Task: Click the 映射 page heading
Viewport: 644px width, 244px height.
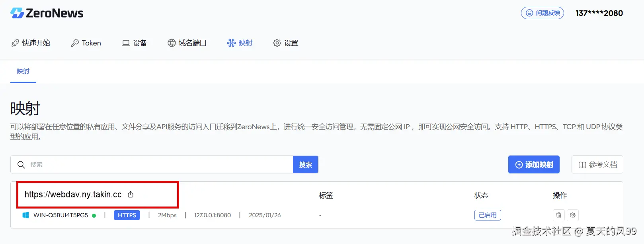Action: [x=25, y=108]
